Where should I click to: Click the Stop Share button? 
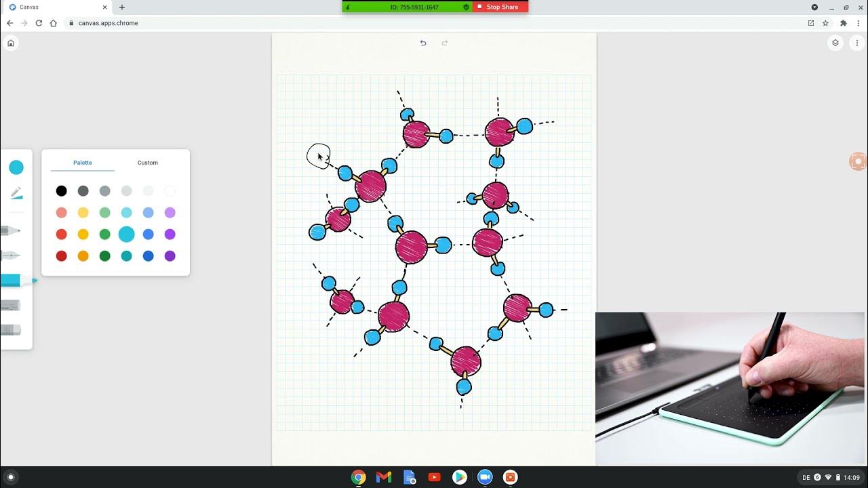point(500,7)
